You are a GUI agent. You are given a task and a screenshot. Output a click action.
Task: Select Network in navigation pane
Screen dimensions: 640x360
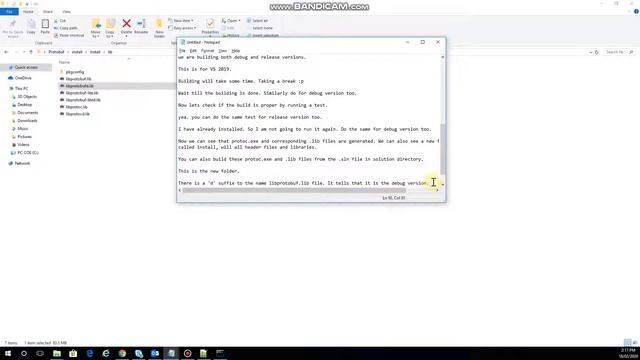coord(22,163)
